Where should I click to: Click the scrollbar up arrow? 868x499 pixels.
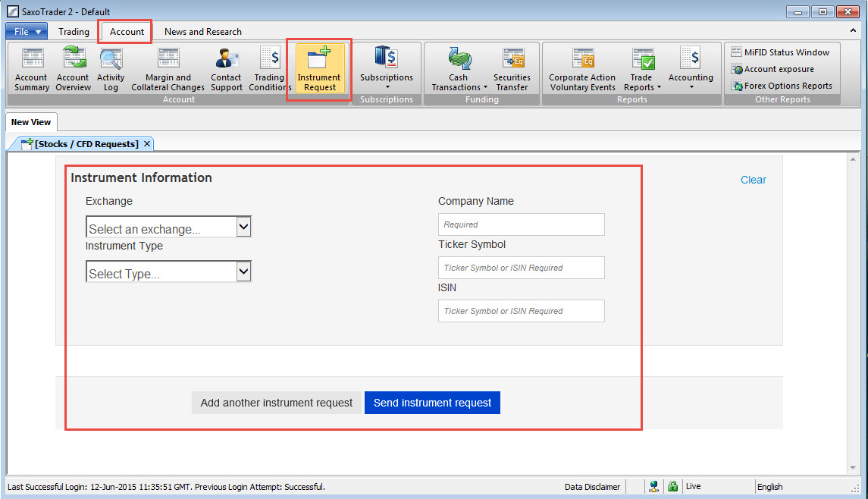853,159
